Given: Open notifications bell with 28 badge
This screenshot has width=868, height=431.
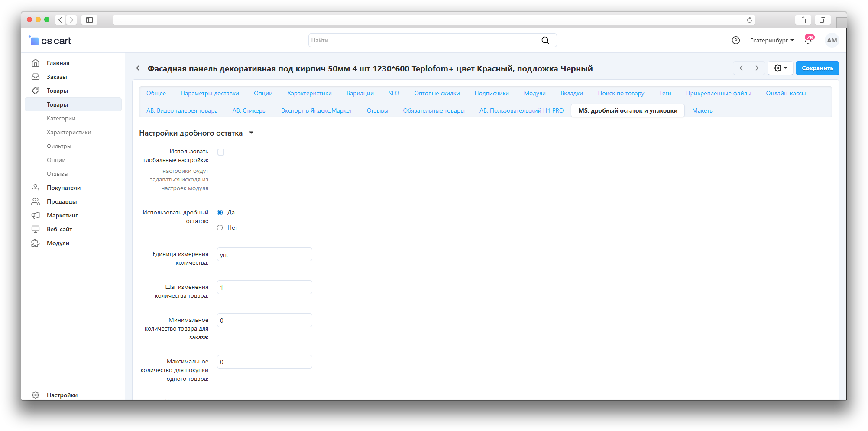Looking at the screenshot, I should point(808,40).
